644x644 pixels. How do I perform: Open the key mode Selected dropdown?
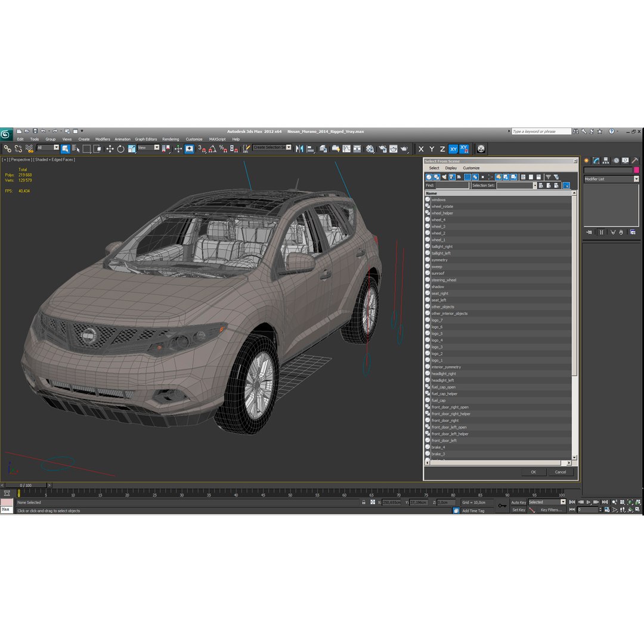547,502
